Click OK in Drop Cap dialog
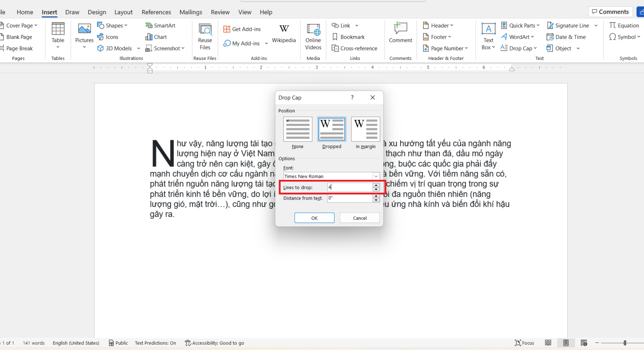This screenshot has height=350, width=644. [x=314, y=218]
